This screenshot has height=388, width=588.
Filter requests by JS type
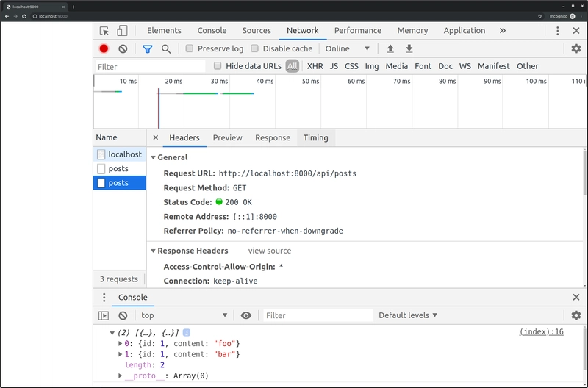click(334, 66)
